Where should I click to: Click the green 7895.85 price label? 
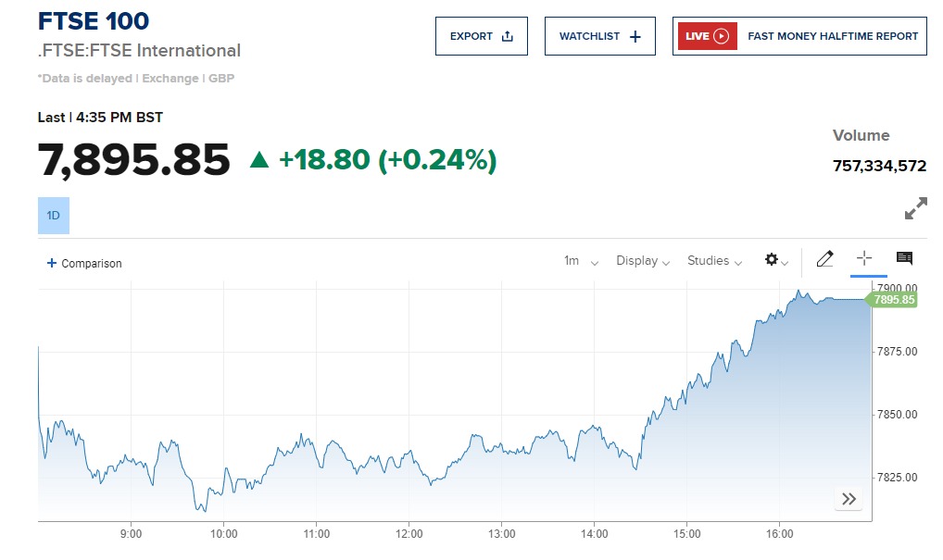coord(894,300)
